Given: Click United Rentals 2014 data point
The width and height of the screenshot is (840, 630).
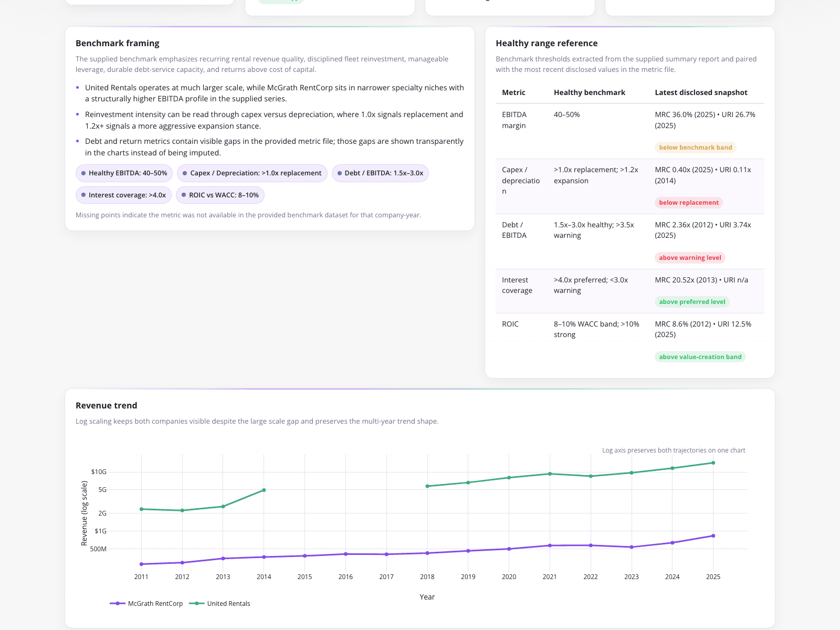Looking at the screenshot, I should [x=264, y=490].
